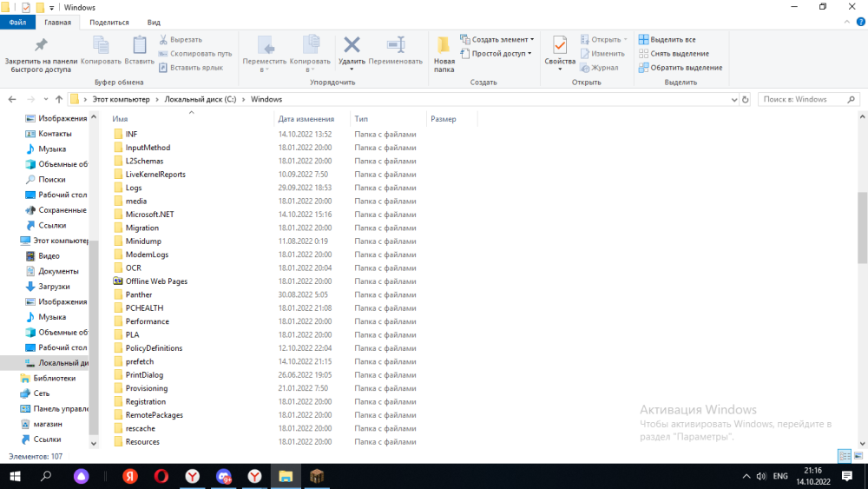Open recent locations dropdown arrow
868x489 pixels.
click(x=46, y=99)
